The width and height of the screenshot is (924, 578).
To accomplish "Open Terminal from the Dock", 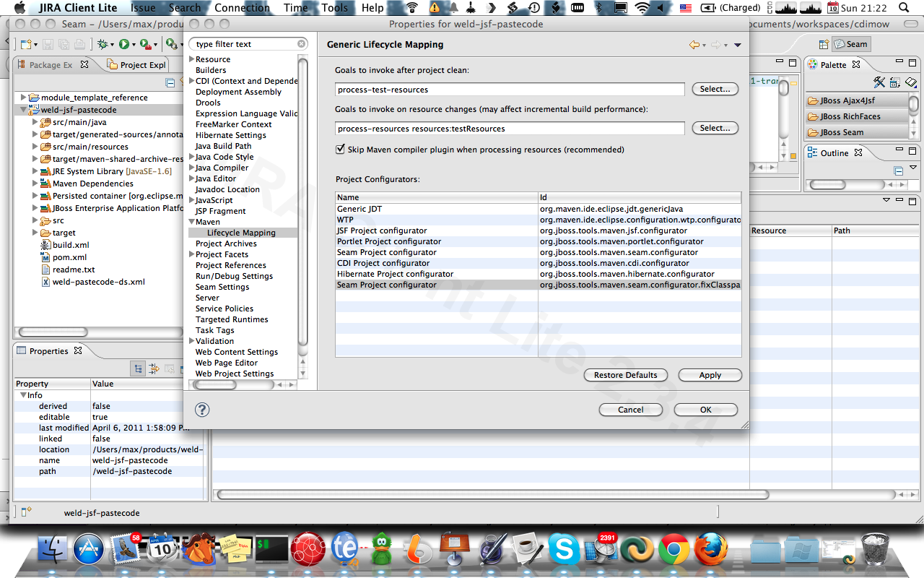I will 272,550.
